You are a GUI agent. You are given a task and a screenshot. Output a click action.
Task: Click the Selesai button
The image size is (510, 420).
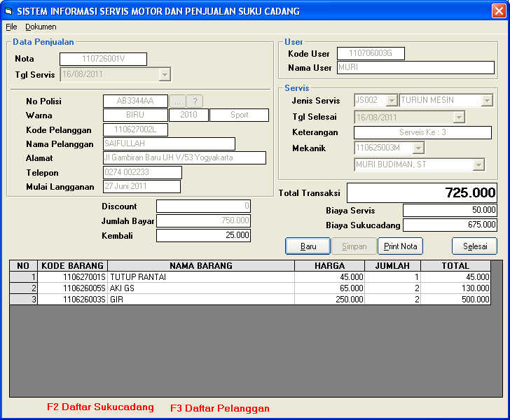pyautogui.click(x=474, y=246)
